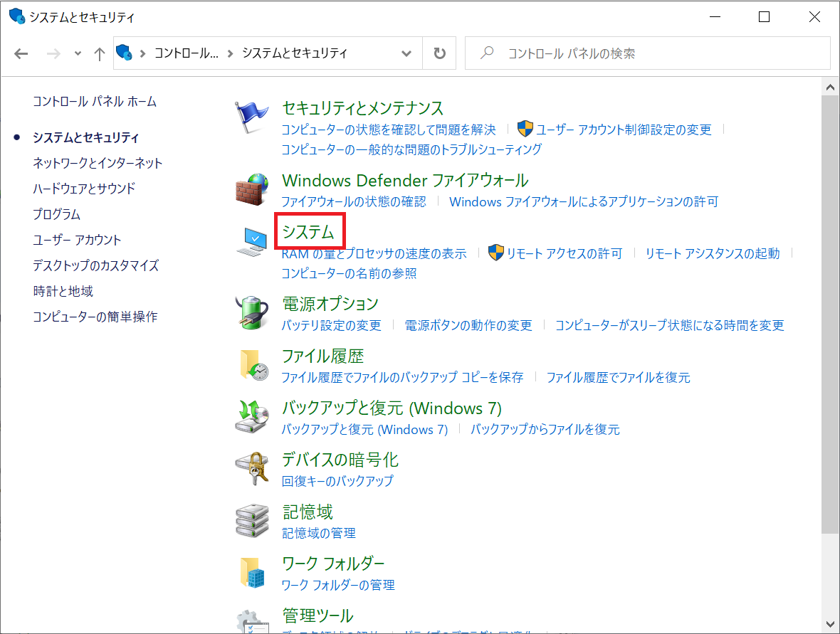Select 時計と地域 category
The image size is (840, 634).
(x=63, y=291)
